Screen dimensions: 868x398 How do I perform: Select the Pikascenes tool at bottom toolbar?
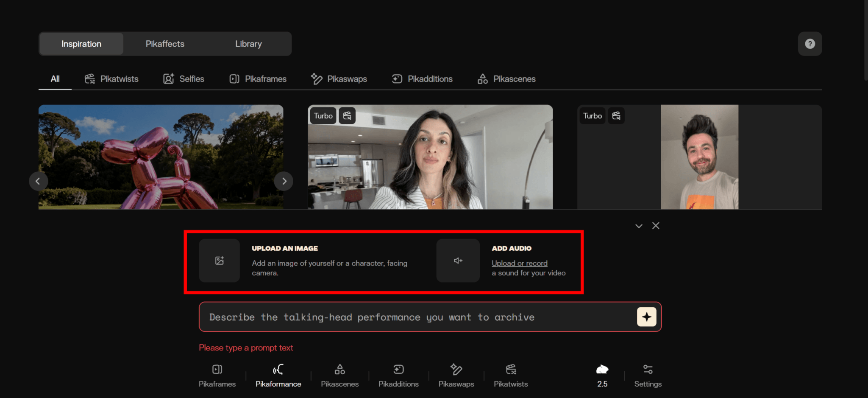tap(339, 376)
